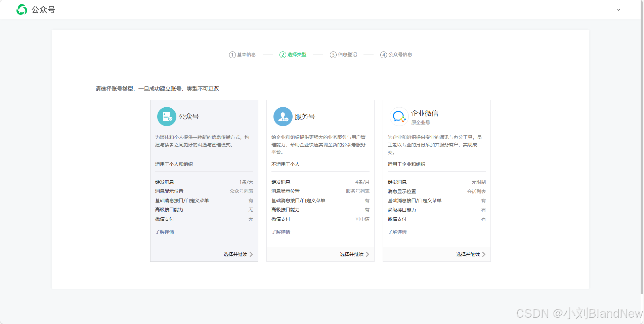Click the 会话列表 display position value
Image resolution: width=644 pixels, height=324 pixels.
(476, 191)
